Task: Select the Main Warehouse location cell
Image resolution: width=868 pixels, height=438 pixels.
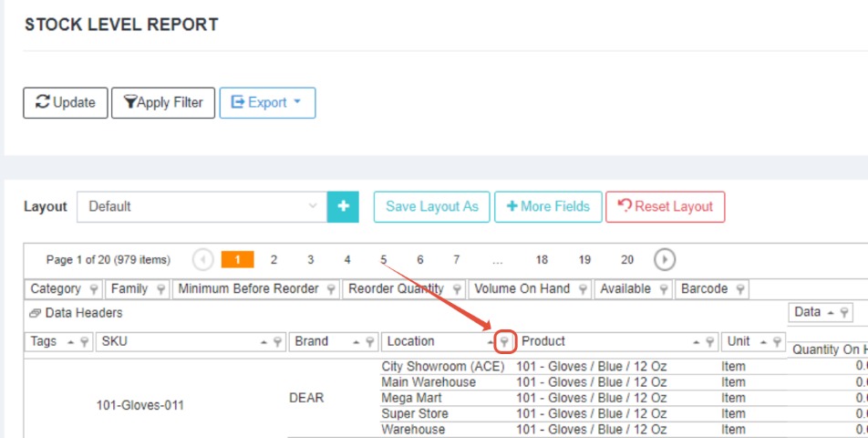Action: coord(429,382)
